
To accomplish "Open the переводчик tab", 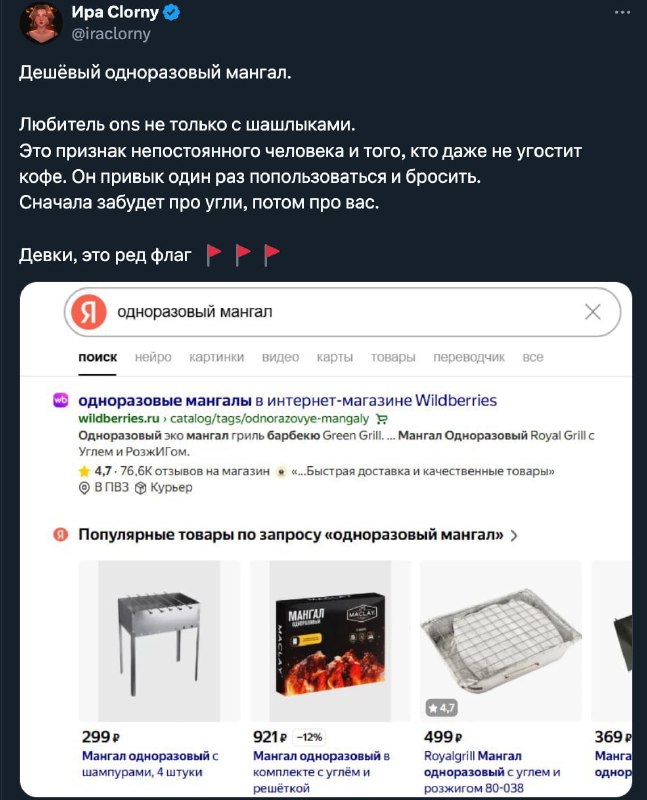I will click(x=469, y=357).
